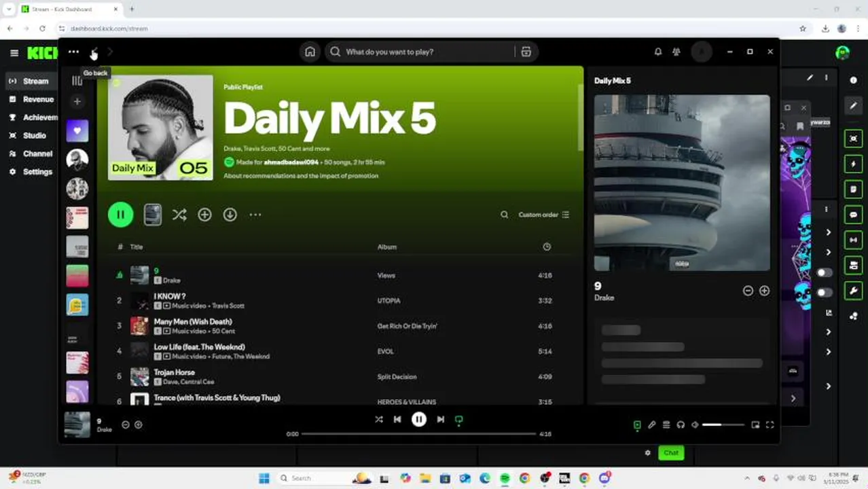Click the Spotify profile avatar
This screenshot has width=868, height=489.
(702, 52)
